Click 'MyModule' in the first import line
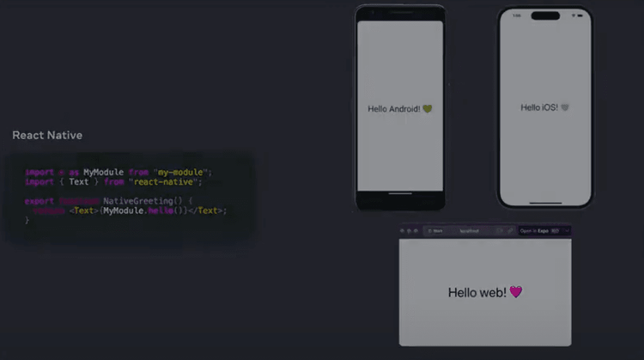Screen dimensions: 644x360 coord(104,172)
